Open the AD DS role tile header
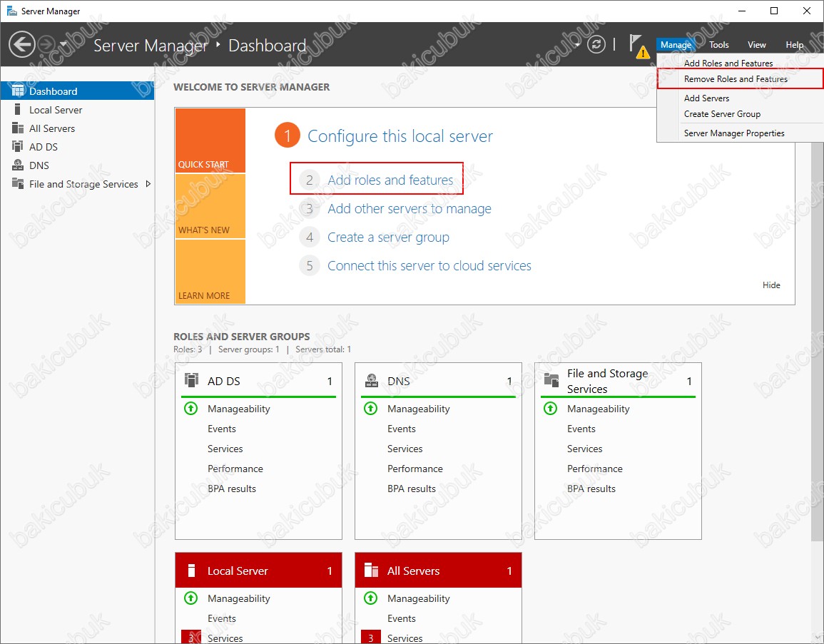 tap(258, 381)
